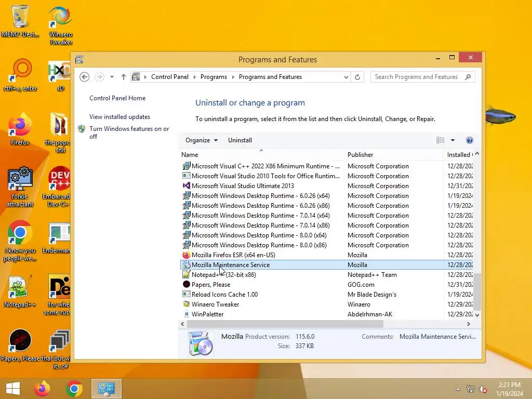Click the Programs breadcrumb
This screenshot has height=399, width=532.
[214, 77]
